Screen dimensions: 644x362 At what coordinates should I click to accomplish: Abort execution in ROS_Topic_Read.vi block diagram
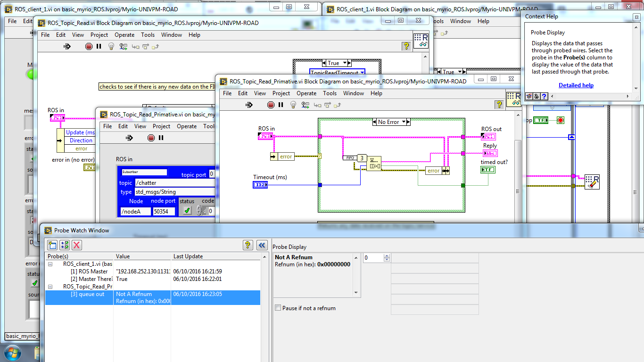point(89,46)
